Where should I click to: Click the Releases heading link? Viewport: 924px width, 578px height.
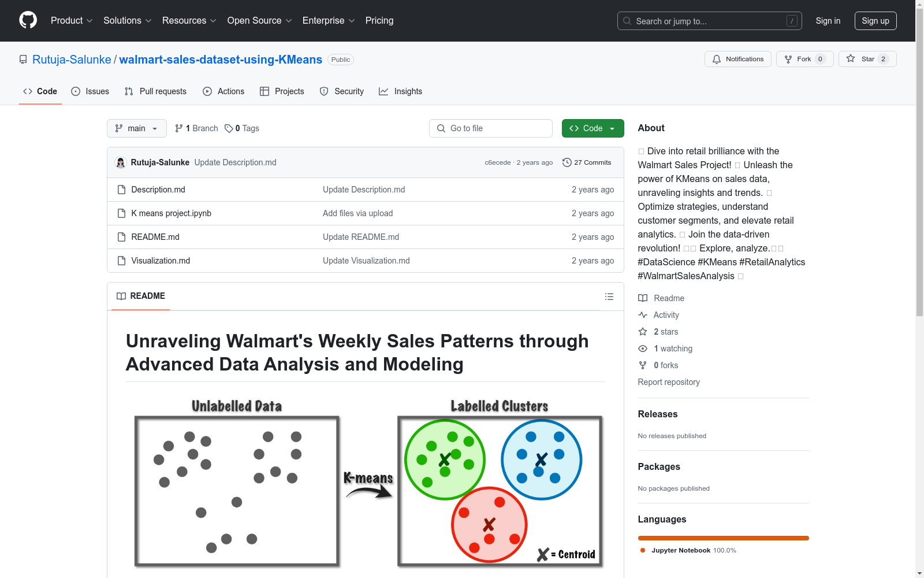(x=658, y=414)
